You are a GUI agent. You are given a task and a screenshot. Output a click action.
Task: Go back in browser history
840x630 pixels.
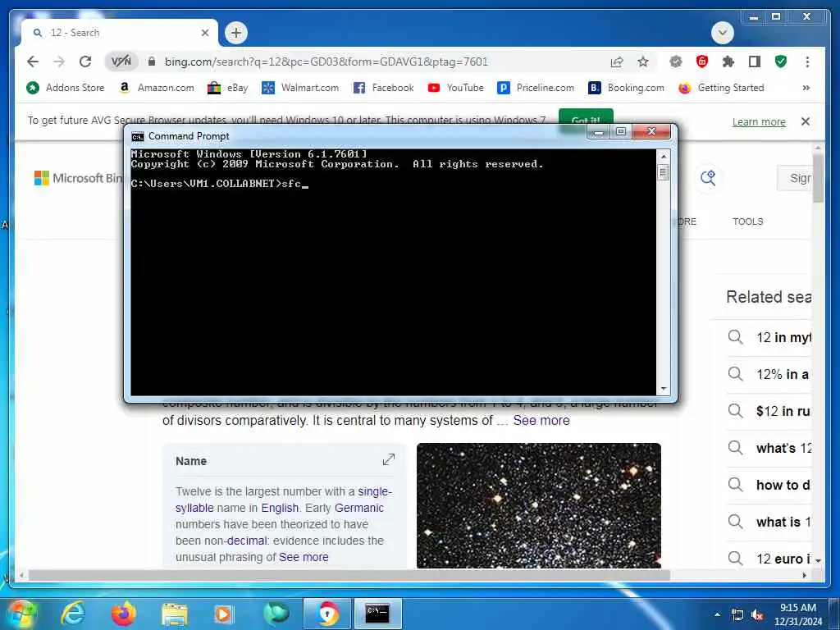(33, 62)
